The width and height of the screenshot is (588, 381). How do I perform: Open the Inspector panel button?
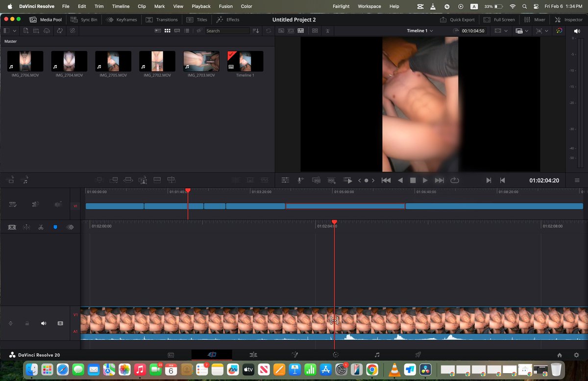(x=568, y=20)
